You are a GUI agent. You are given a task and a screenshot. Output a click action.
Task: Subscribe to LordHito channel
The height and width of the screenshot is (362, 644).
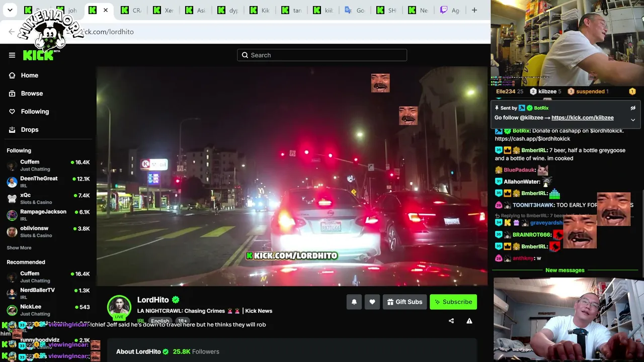[453, 302]
